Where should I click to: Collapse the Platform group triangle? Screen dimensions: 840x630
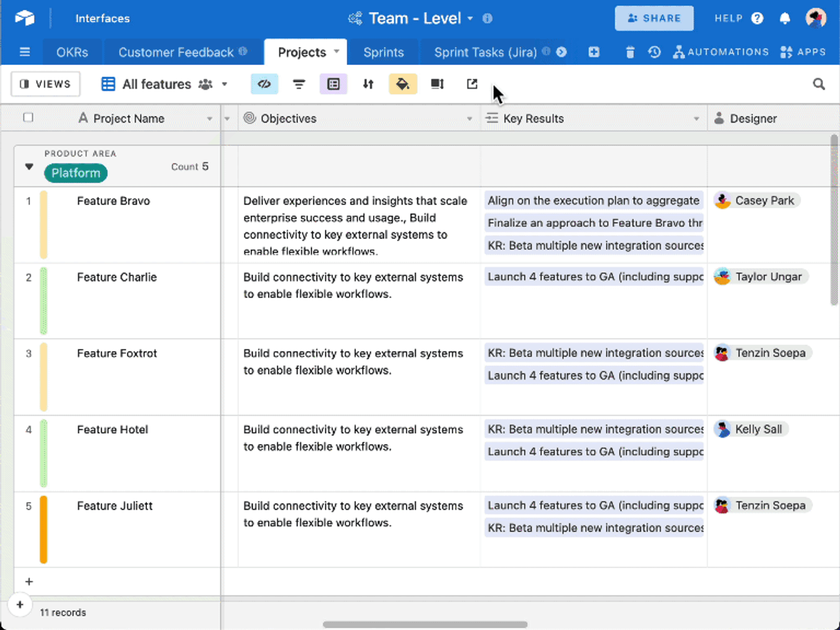pyautogui.click(x=29, y=167)
